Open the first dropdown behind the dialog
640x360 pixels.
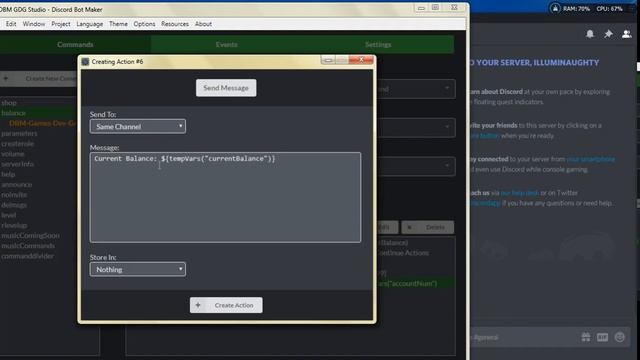click(x=416, y=89)
